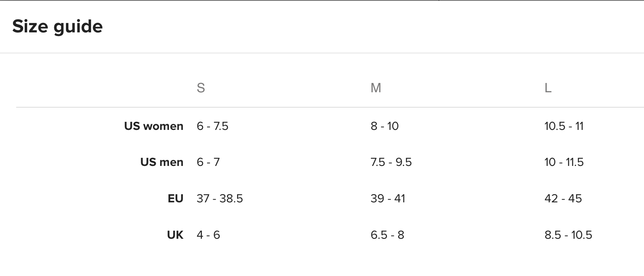The image size is (644, 276).
Task: Click the EU row label
Action: [176, 199]
